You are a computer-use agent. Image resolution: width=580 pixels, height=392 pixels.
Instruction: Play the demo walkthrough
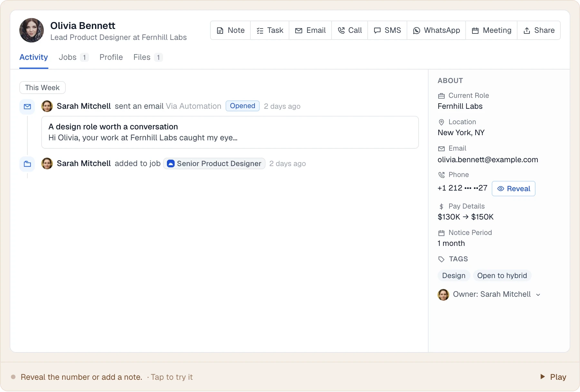(553, 377)
